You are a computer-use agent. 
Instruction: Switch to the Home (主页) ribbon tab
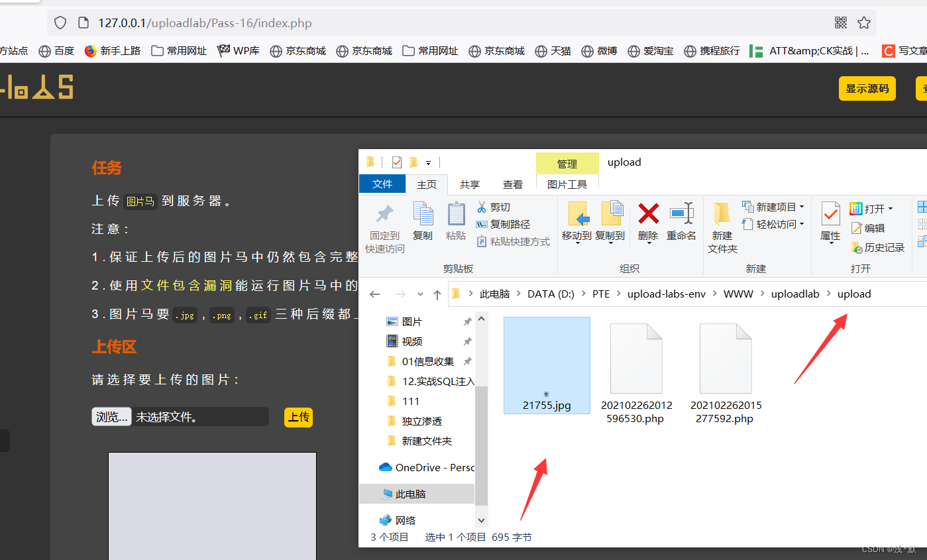pos(427,185)
